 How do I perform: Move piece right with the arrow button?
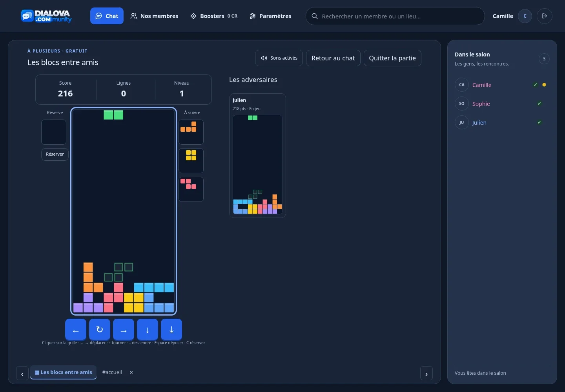pos(124,330)
